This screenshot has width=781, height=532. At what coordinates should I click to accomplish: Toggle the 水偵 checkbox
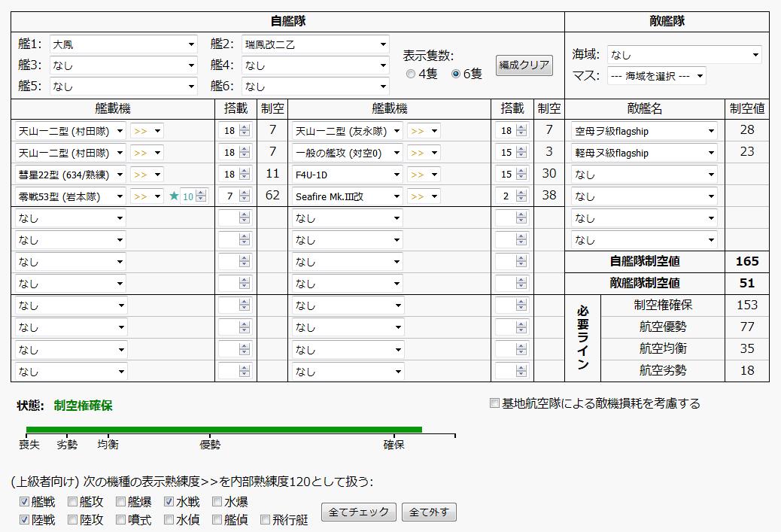point(169,520)
